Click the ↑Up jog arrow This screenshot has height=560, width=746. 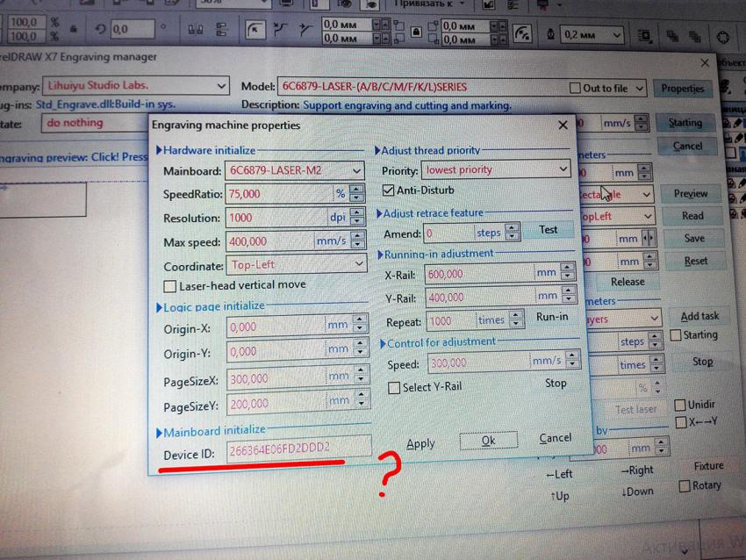point(559,496)
